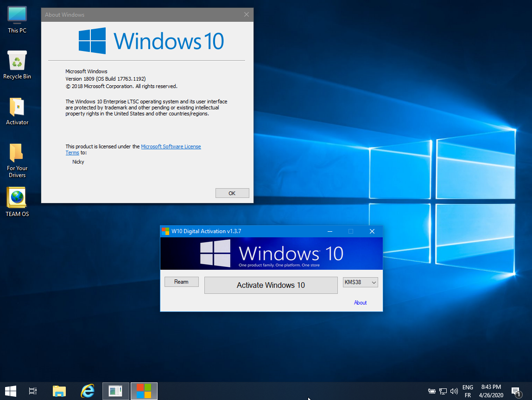Viewport: 532px width, 400px height.
Task: Select the For Your Drivers folder
Action: point(17,160)
